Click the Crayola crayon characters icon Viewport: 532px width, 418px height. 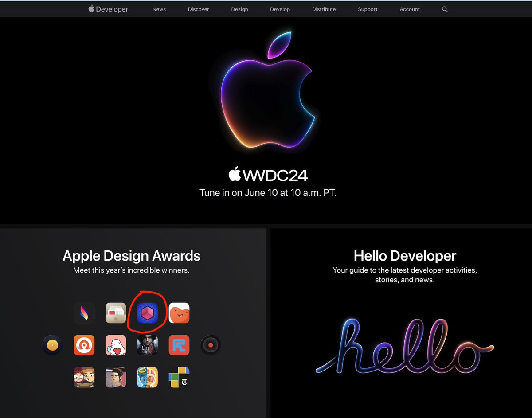point(148,377)
